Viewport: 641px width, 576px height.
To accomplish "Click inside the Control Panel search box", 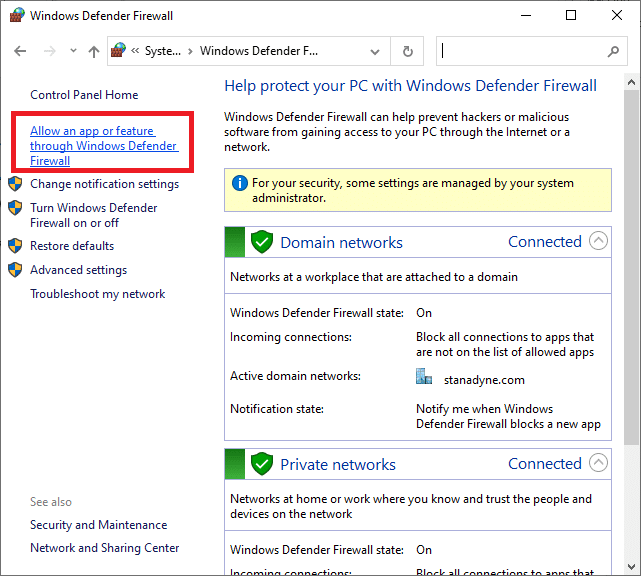I will pyautogui.click(x=520, y=51).
